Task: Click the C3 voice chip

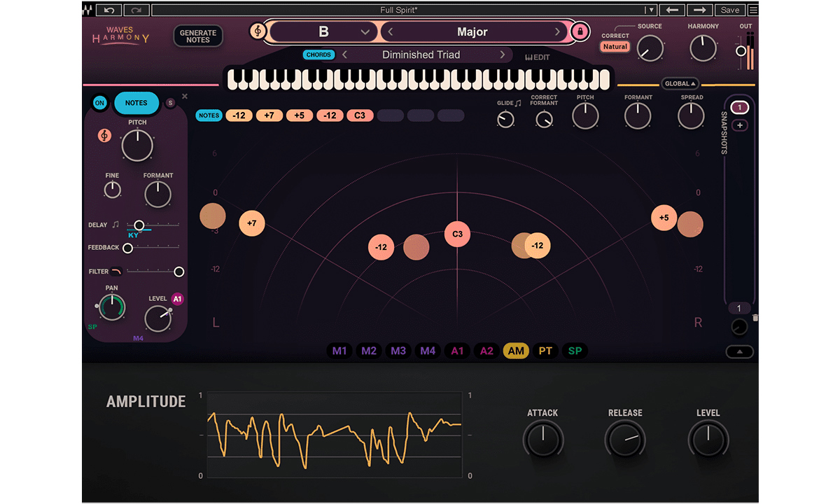Action: click(360, 115)
